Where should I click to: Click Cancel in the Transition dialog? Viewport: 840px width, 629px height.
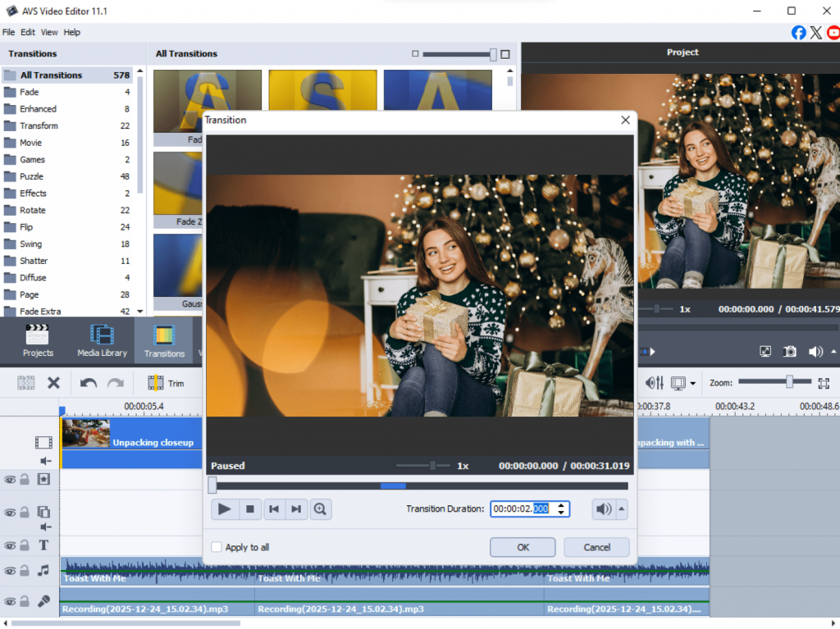pyautogui.click(x=596, y=547)
